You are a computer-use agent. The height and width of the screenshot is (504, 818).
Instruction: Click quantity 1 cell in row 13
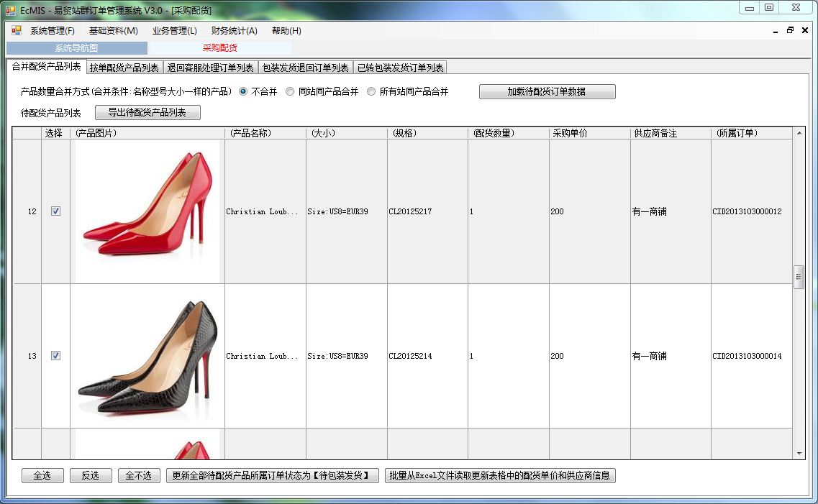coord(509,356)
